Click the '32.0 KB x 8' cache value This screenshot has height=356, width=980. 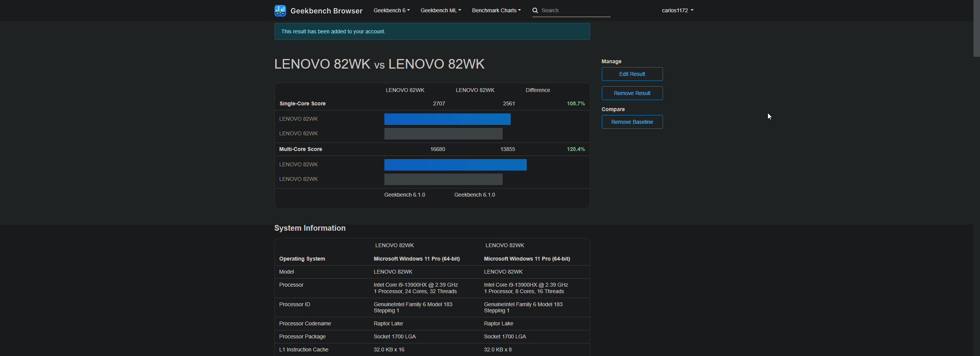click(498, 349)
